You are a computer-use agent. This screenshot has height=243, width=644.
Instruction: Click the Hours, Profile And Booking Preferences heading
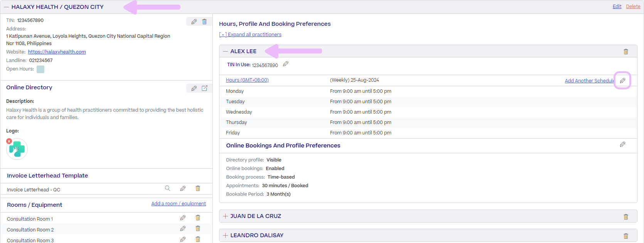coord(275,24)
